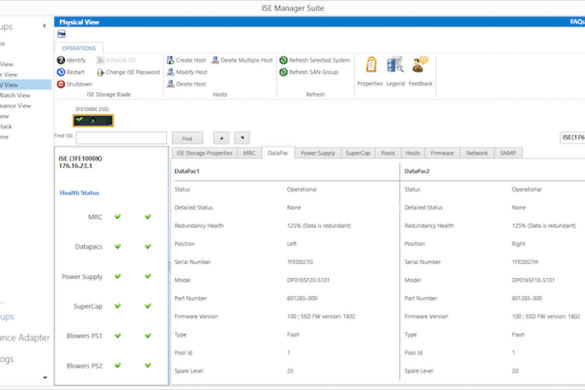Click the Find ISE input field
Screen dimensions: 585x390
(121, 138)
